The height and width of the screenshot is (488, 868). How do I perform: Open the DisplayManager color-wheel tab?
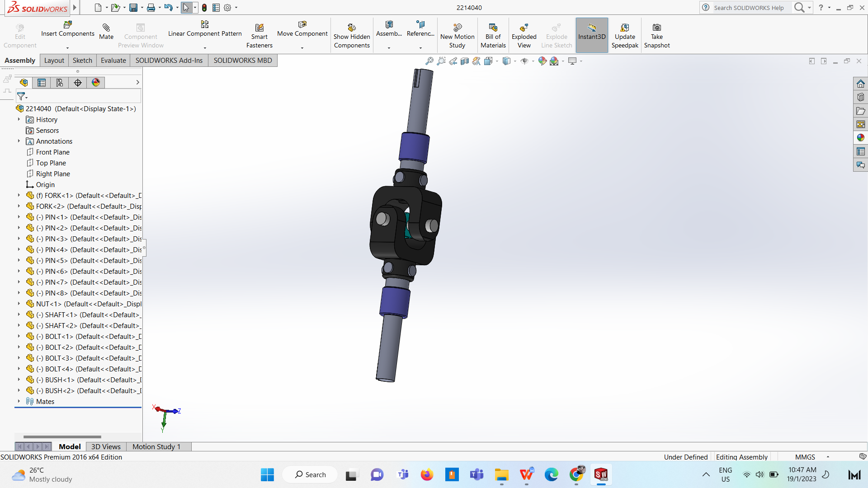click(96, 82)
